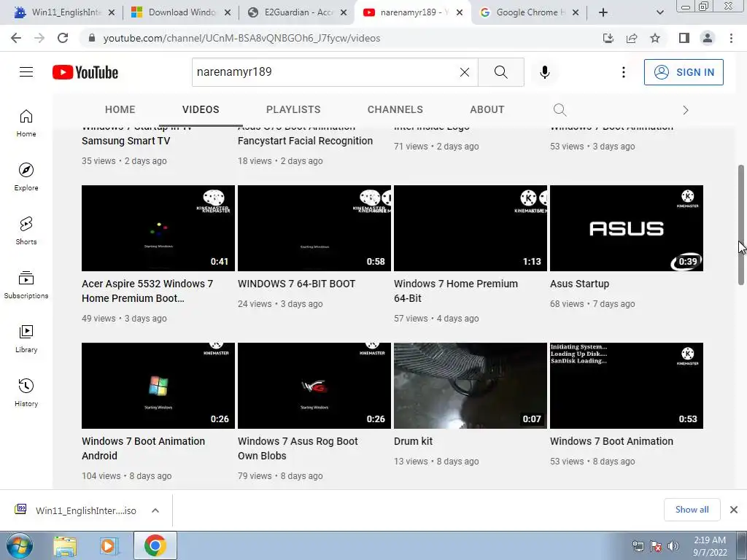Go to the YouTube logo homepage
The height and width of the screenshot is (560, 747).
pyautogui.click(x=85, y=72)
